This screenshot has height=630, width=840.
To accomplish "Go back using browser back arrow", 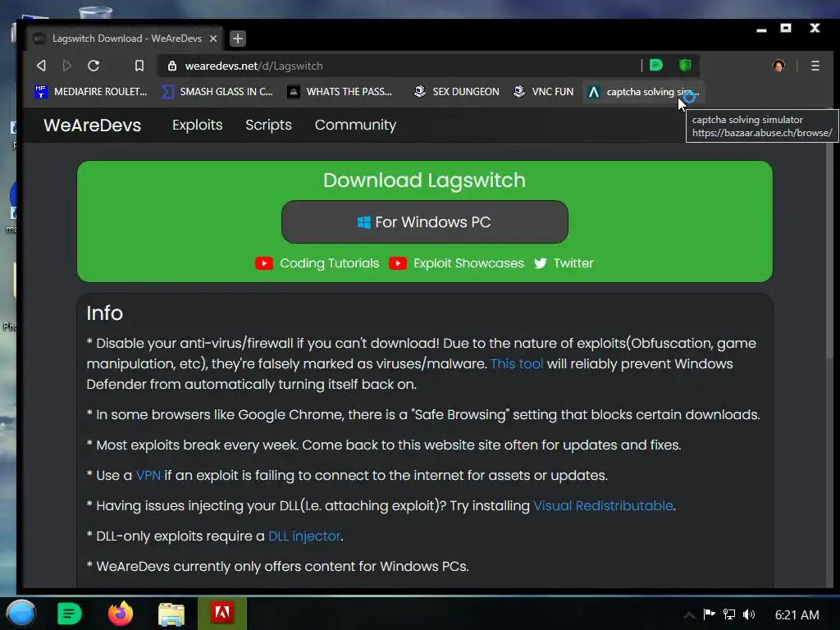I will pyautogui.click(x=41, y=66).
